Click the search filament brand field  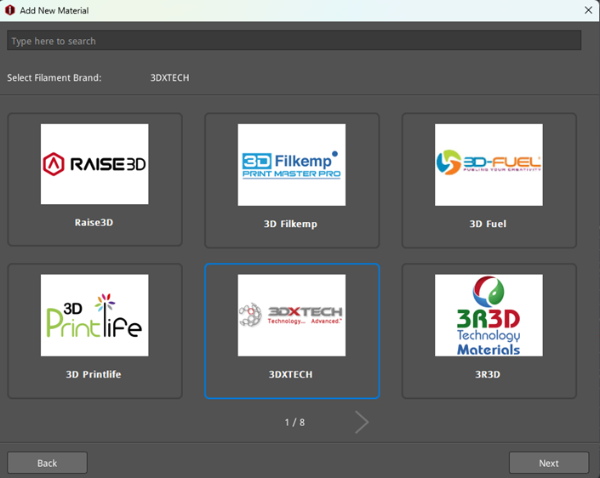tap(293, 41)
